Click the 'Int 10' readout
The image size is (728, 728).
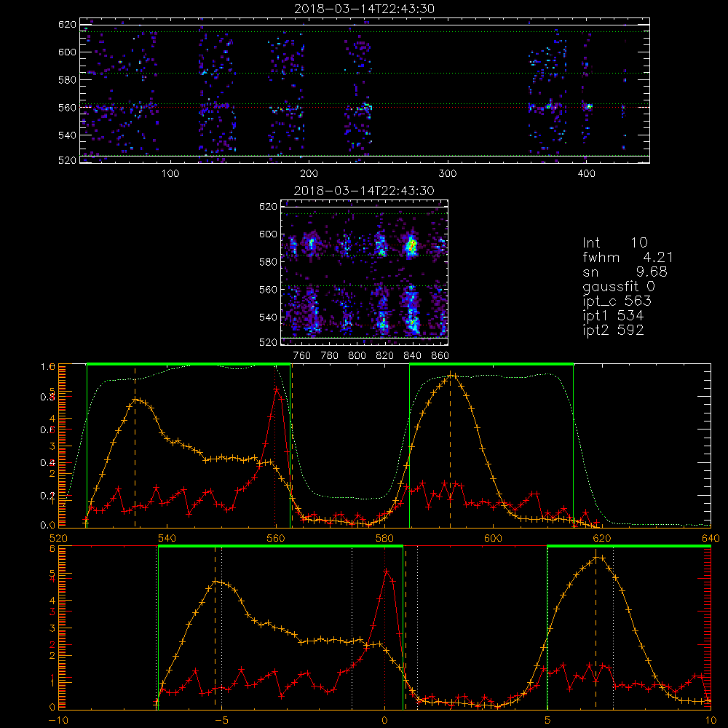point(615,242)
